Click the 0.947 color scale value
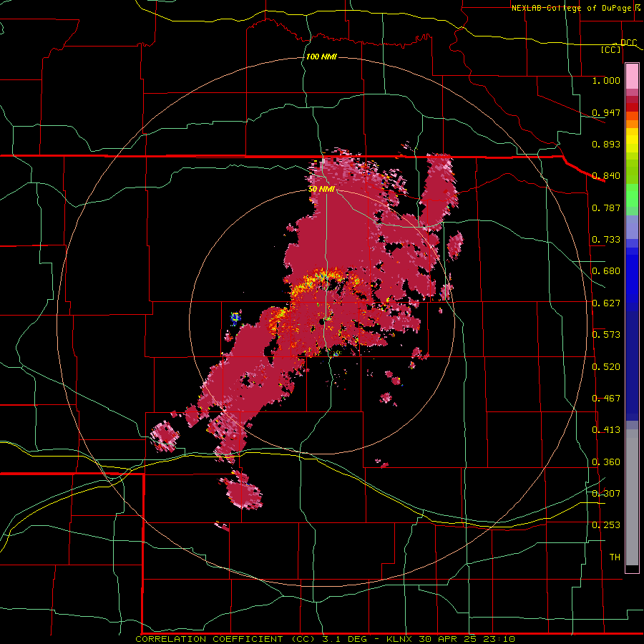 [x=606, y=112]
